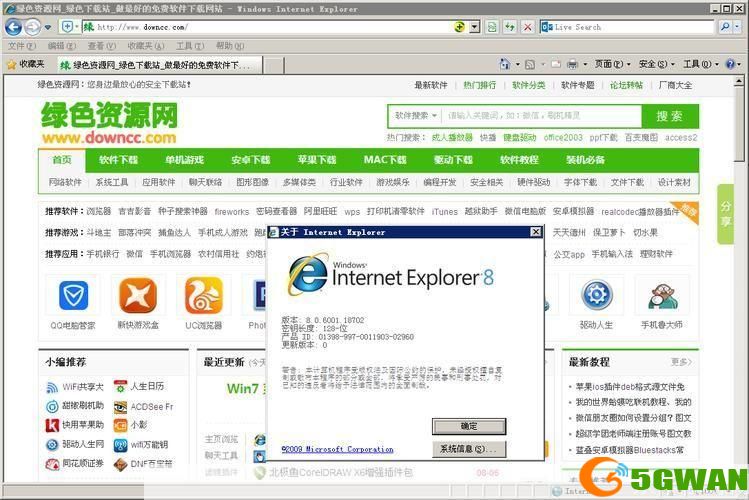Image resolution: width=749 pixels, height=500 pixels.
Task: Open the 装机必备 navigation tab
Action: click(585, 160)
